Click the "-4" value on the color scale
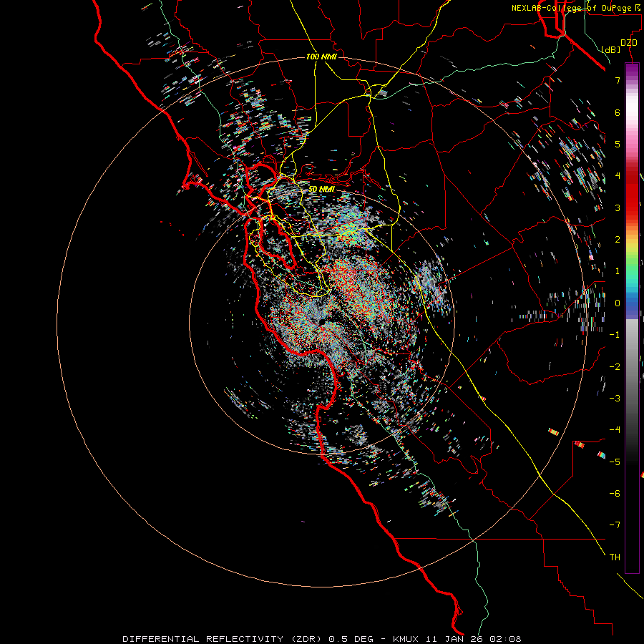 [x=615, y=429]
